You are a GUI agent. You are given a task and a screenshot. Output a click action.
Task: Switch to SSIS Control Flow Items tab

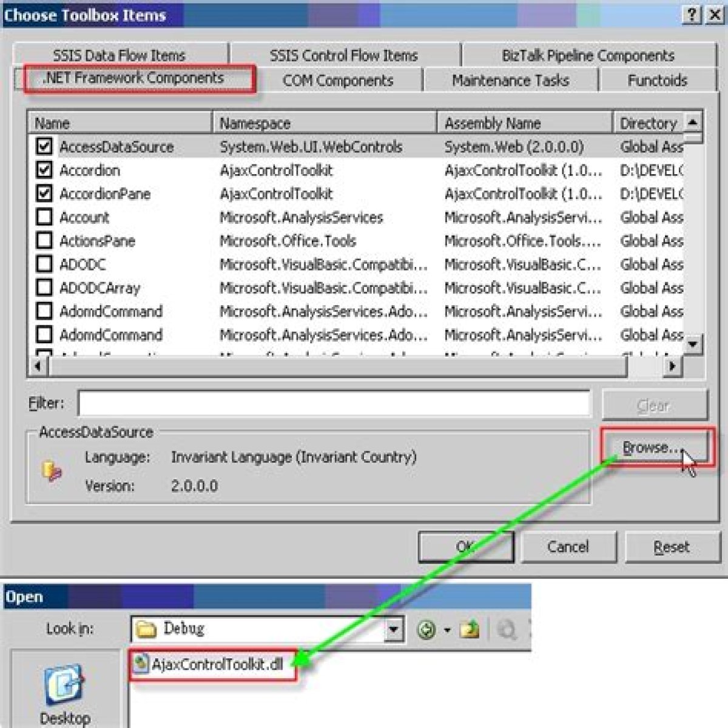[344, 55]
